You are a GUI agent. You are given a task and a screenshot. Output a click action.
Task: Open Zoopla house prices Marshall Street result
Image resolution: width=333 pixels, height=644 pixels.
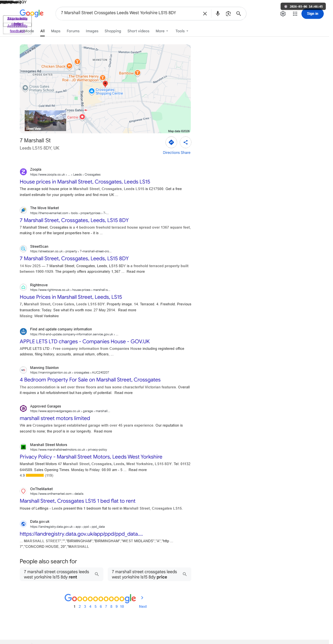tap(85, 182)
